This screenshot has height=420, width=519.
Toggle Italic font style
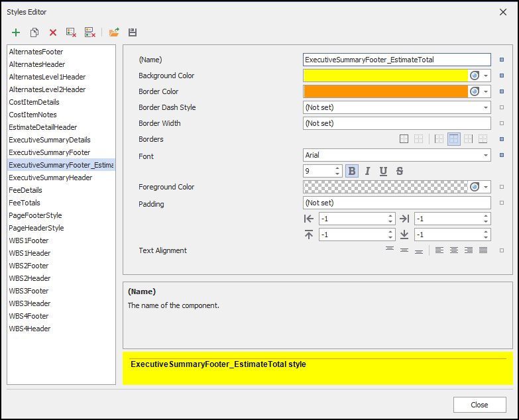(367, 171)
